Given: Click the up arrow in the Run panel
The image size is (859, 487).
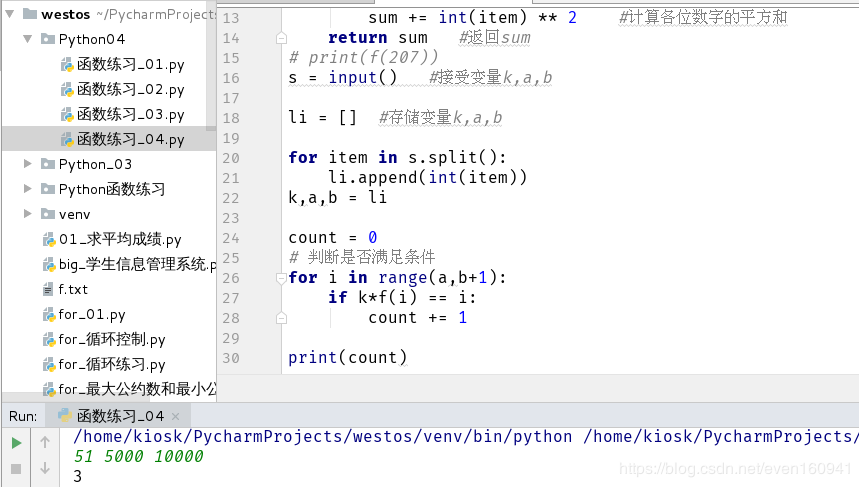Looking at the screenshot, I should pyautogui.click(x=44, y=442).
